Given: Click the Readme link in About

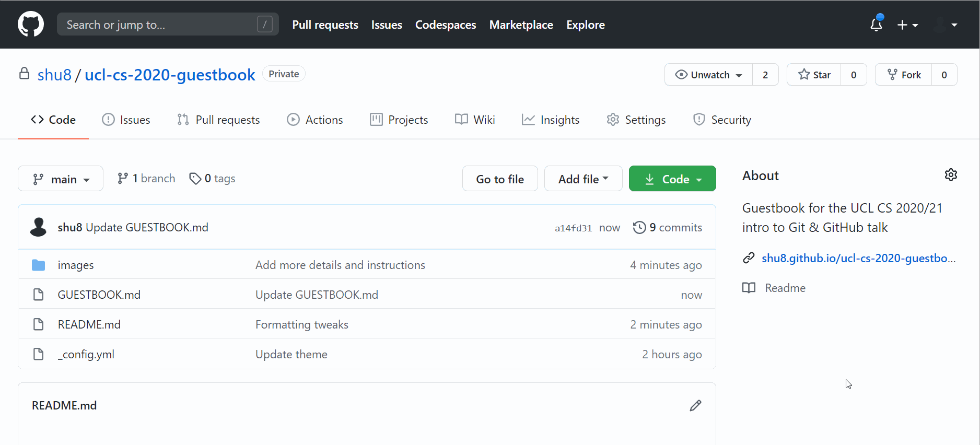Looking at the screenshot, I should tap(785, 288).
